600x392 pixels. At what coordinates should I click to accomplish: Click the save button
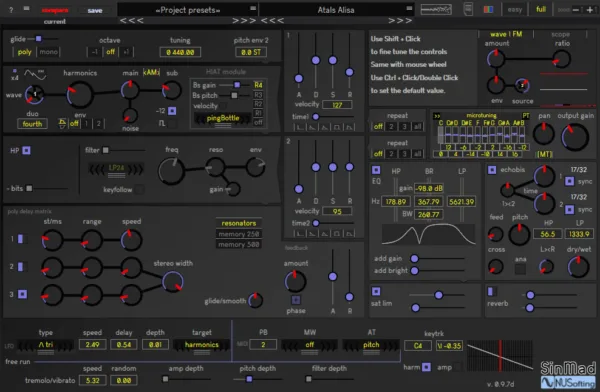(x=95, y=11)
